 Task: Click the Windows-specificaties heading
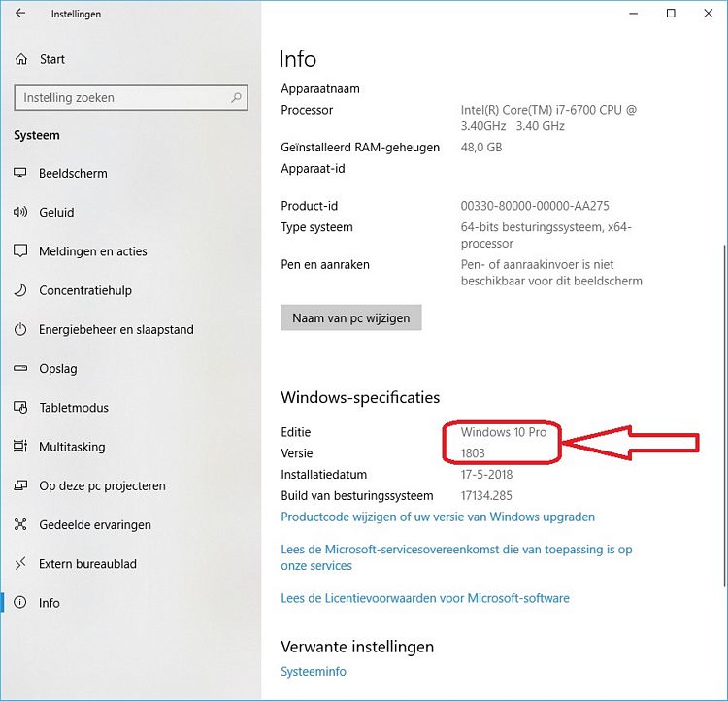click(x=360, y=397)
